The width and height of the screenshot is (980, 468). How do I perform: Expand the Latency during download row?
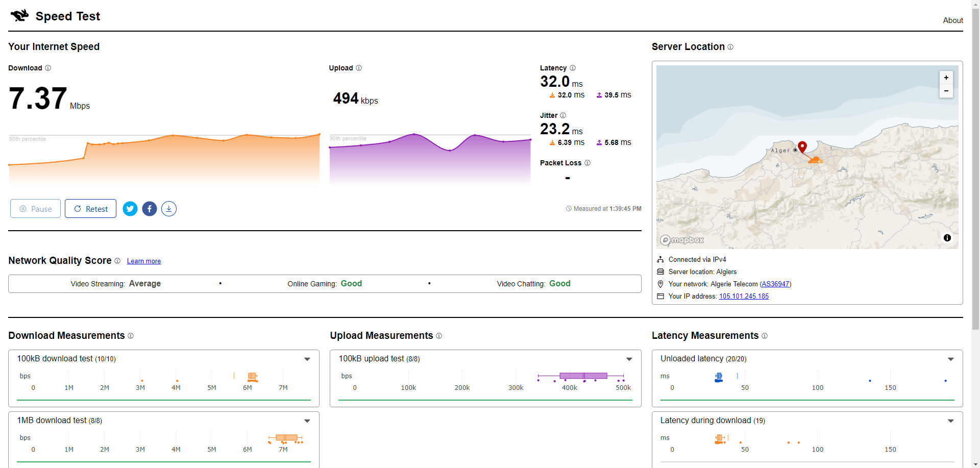click(x=951, y=421)
